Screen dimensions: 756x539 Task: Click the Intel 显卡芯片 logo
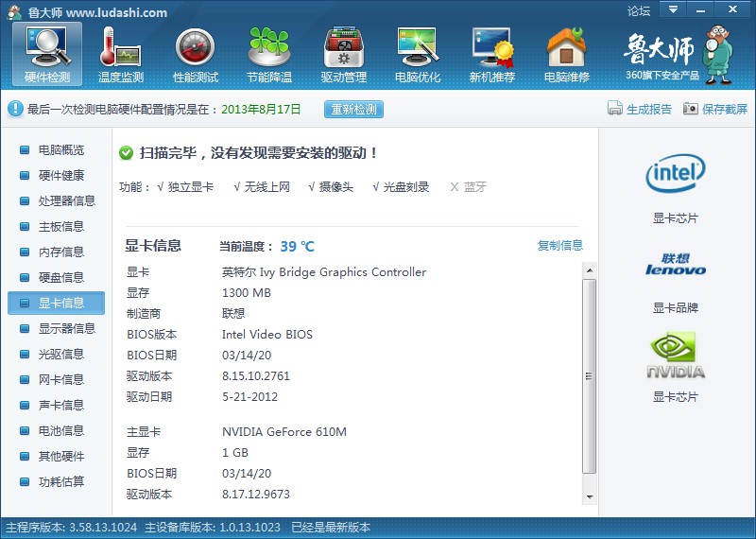675,172
